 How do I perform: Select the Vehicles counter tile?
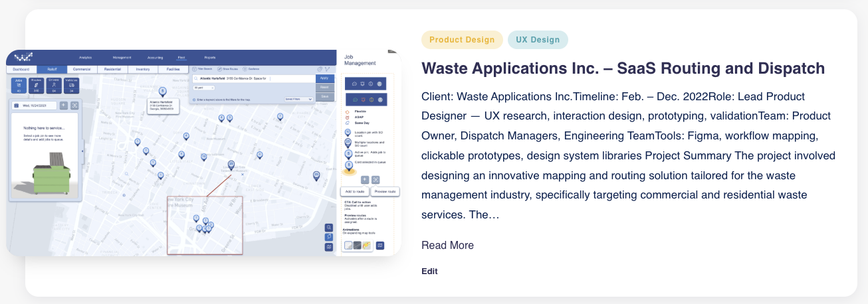pos(71,85)
